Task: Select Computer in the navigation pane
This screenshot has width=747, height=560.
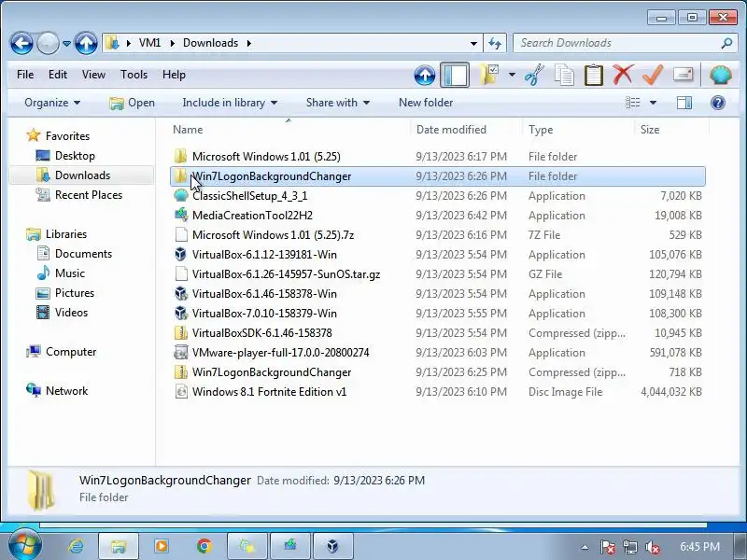Action: [62, 352]
